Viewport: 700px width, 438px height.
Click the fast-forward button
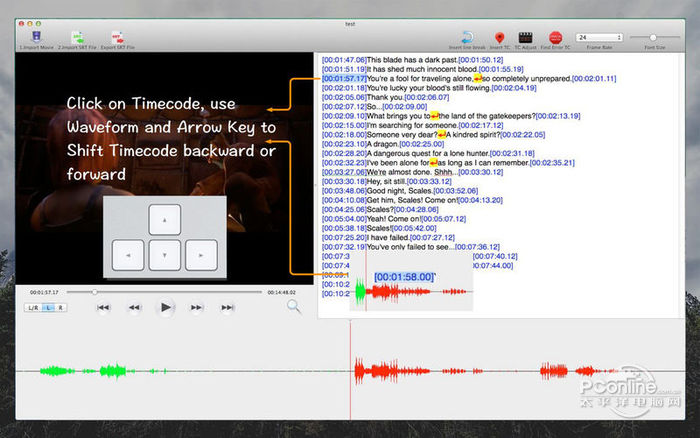coord(196,307)
